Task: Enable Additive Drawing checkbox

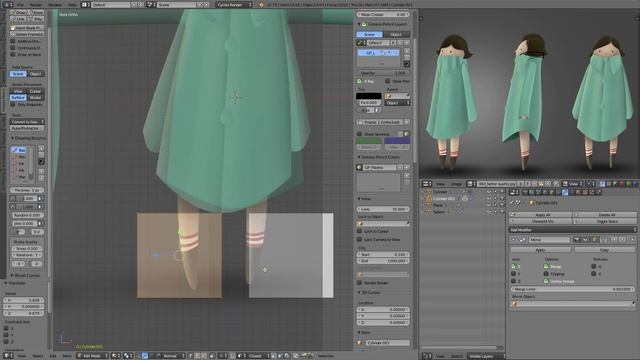Action: [x=13, y=41]
